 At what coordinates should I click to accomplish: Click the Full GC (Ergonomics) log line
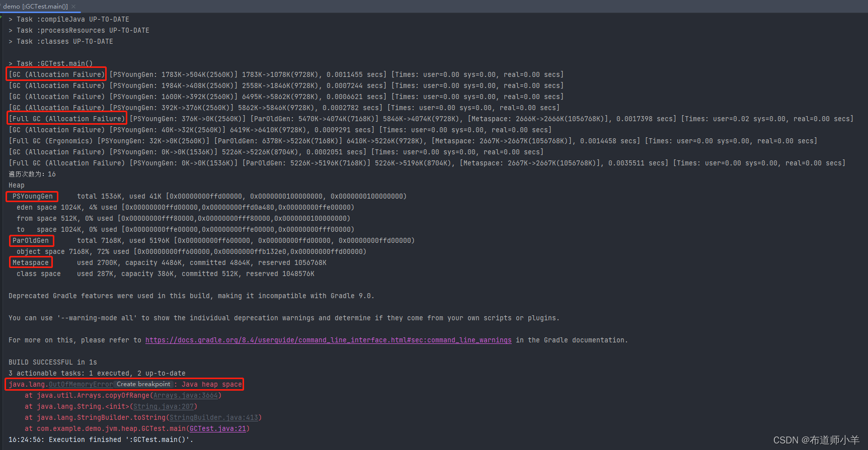tap(413, 141)
